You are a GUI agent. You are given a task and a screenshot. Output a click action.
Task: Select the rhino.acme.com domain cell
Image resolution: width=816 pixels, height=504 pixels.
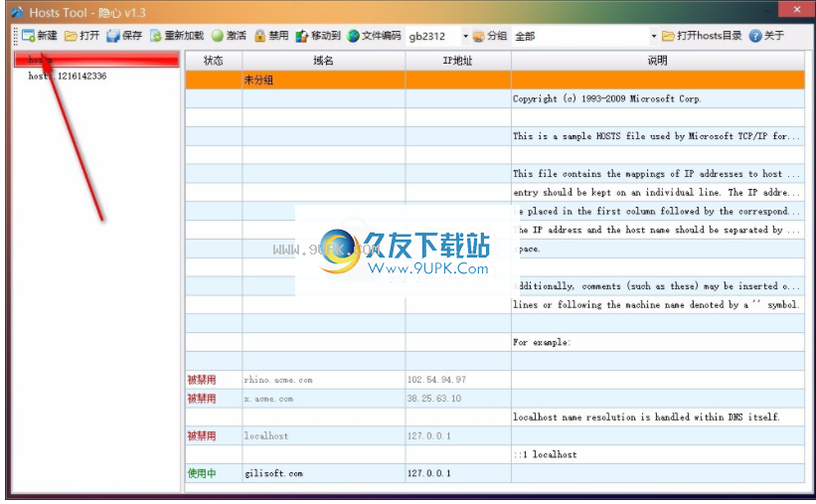[324, 380]
